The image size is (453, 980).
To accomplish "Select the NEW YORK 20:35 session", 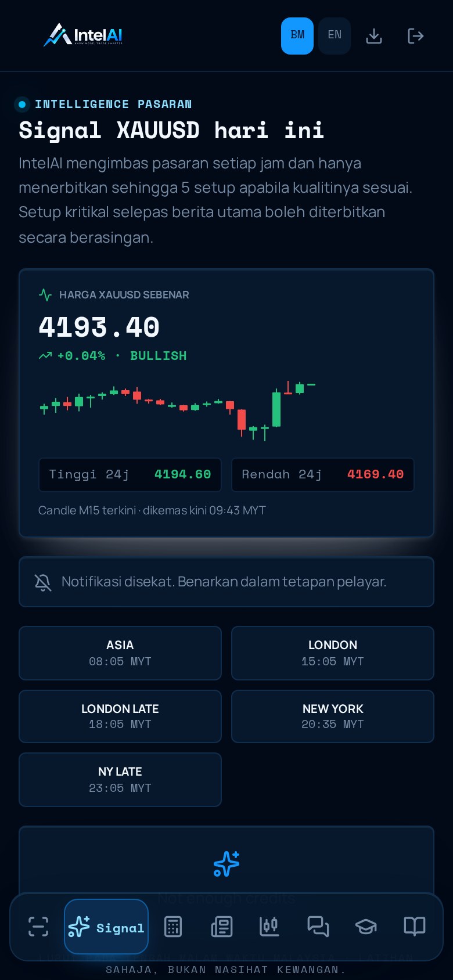I will point(333,716).
